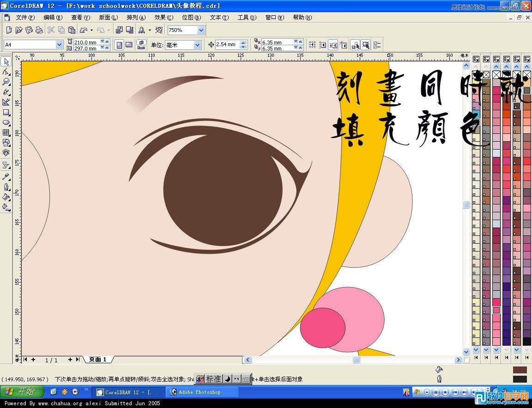Click the horizontal scrollbar of the drawing window
Image resolution: width=532 pixels, height=408 pixels.
(356, 360)
